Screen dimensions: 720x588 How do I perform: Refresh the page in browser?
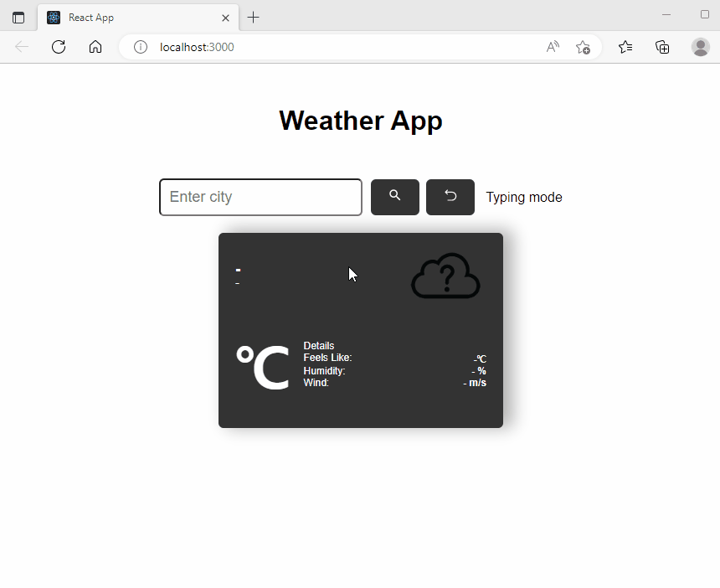point(59,47)
